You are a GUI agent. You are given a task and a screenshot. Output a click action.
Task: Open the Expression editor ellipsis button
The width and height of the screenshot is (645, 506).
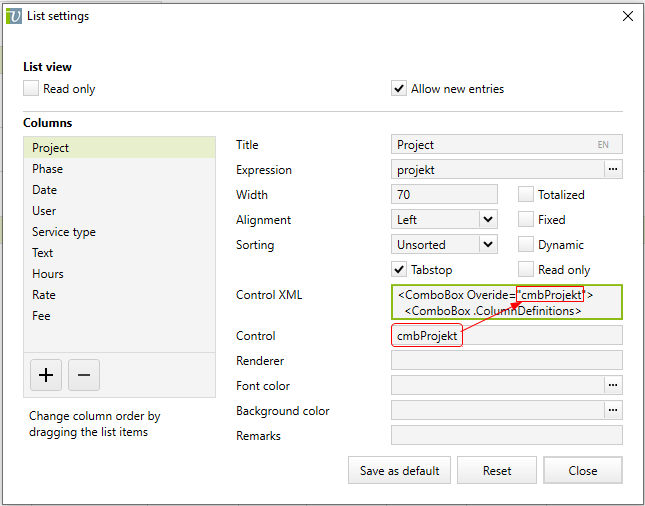(613, 170)
